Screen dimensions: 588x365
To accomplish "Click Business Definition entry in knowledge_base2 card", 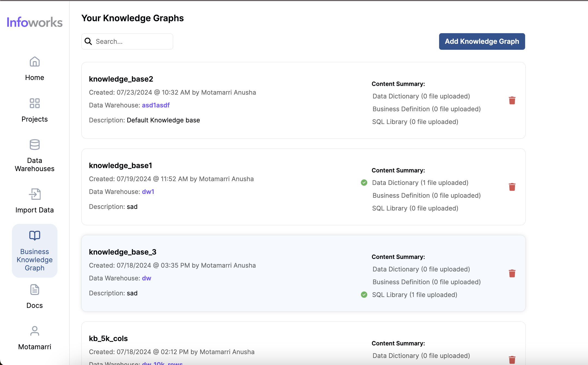I will 427,109.
